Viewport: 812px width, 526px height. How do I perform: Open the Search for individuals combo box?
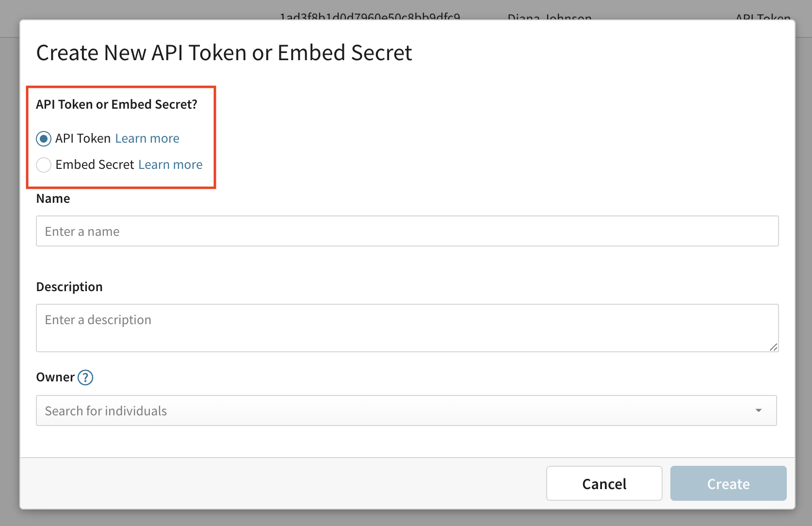[388, 411]
